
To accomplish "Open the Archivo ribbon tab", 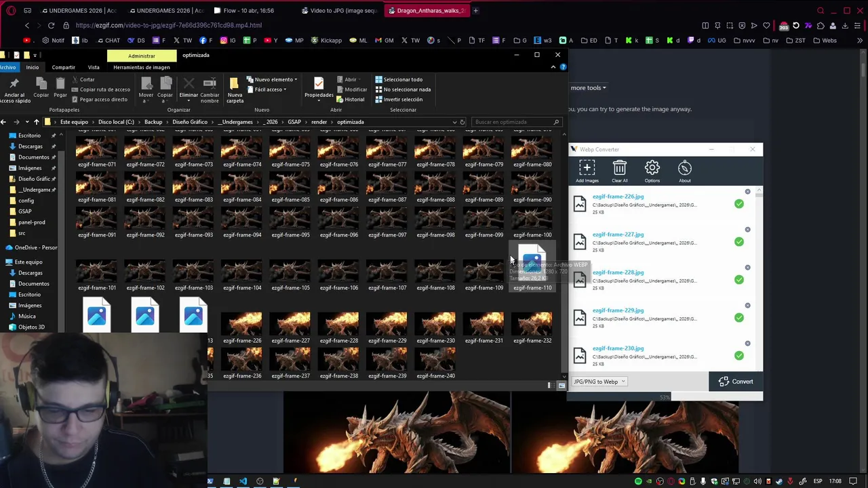I will 7,67.
